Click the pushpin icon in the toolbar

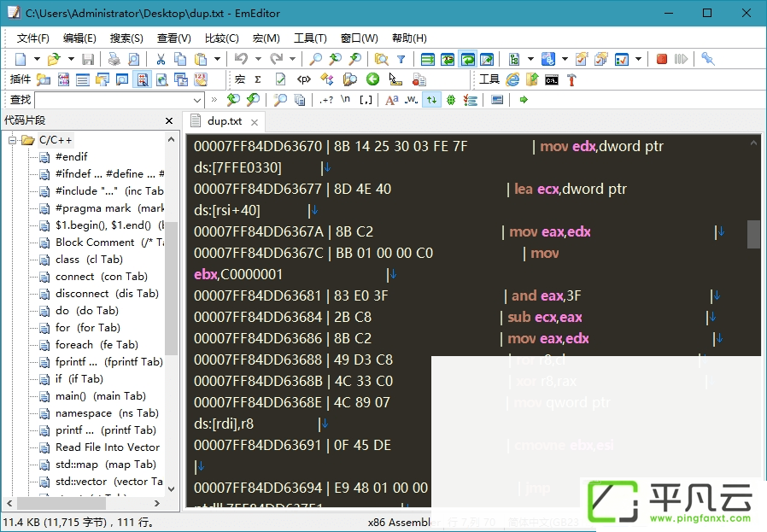coord(707,59)
